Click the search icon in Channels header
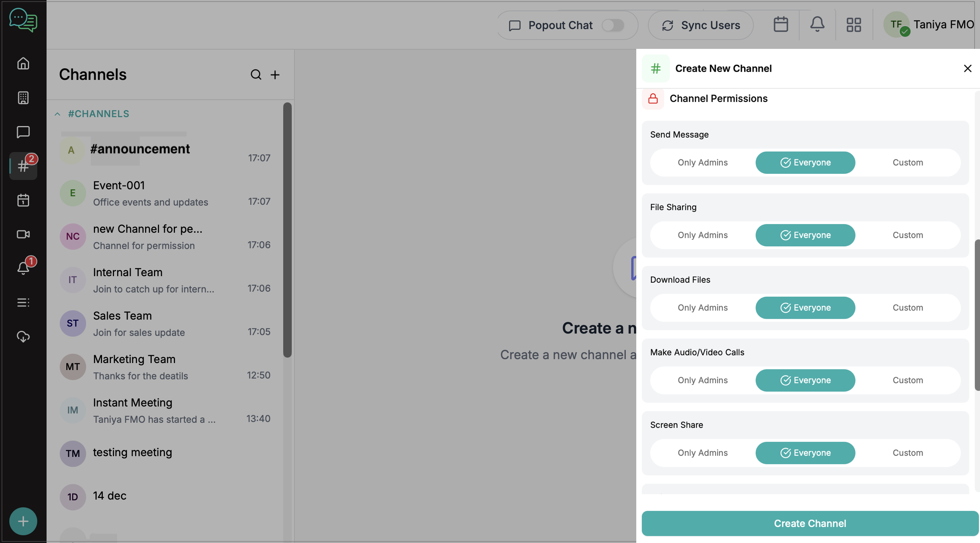 pos(256,74)
